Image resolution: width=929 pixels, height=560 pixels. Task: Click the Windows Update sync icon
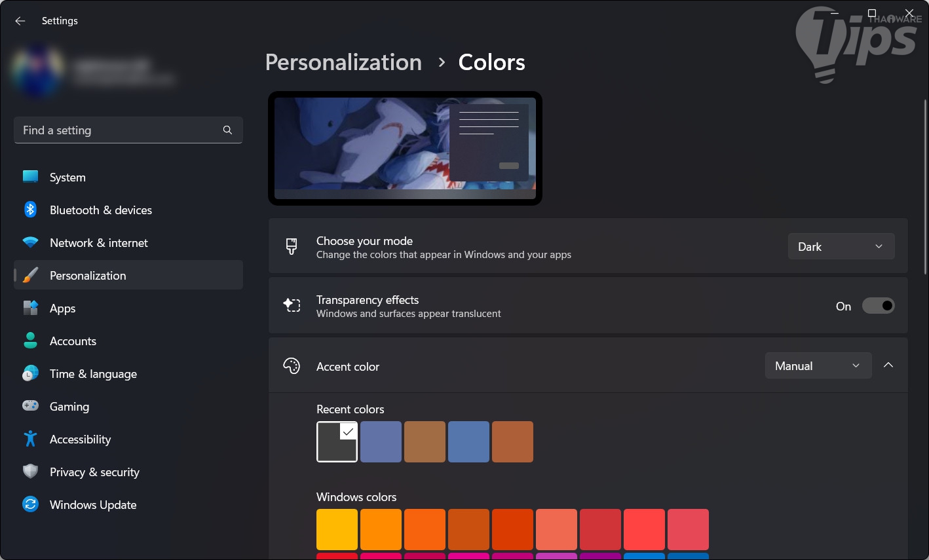tap(30, 504)
